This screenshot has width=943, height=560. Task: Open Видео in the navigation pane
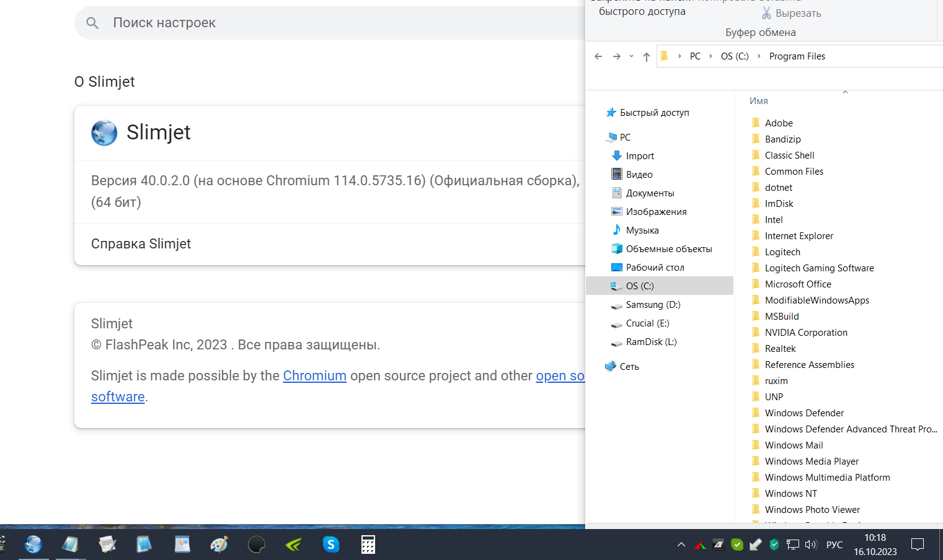(639, 175)
